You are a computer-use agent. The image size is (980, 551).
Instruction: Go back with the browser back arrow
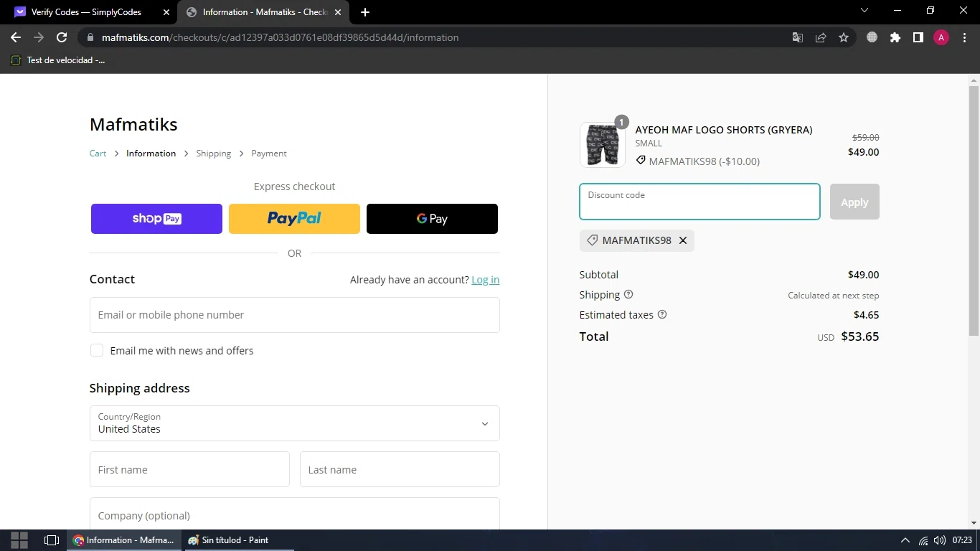16,37
